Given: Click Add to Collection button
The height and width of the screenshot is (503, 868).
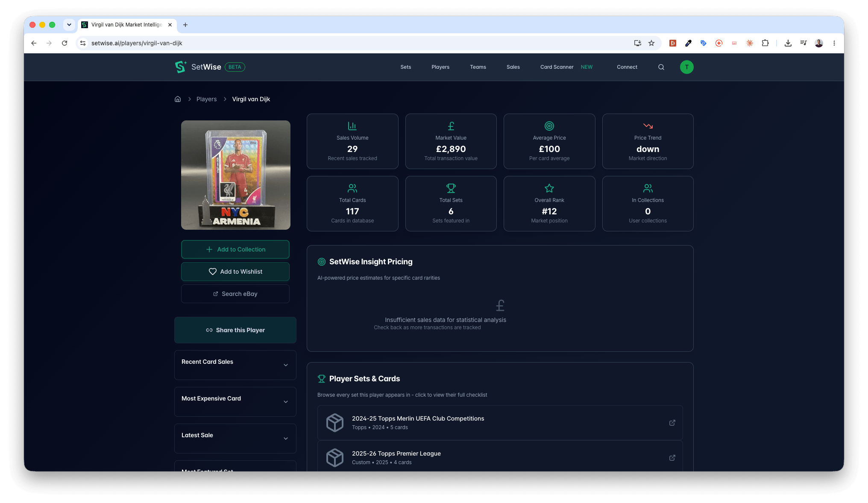Looking at the screenshot, I should pos(235,249).
